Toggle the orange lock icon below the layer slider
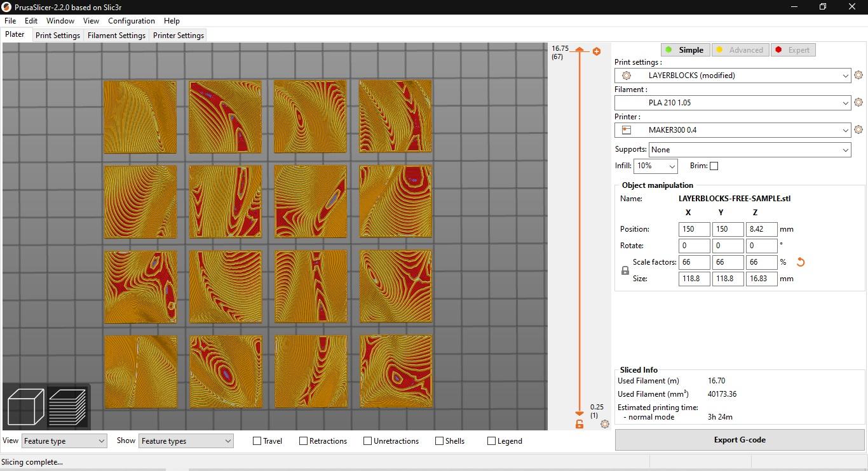This screenshot has height=471, width=868. point(580,424)
